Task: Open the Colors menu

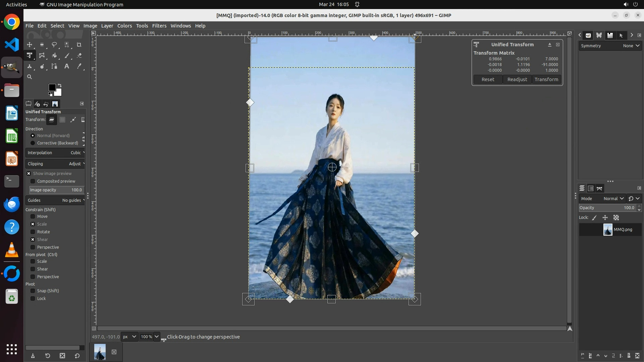Action: tap(124, 26)
